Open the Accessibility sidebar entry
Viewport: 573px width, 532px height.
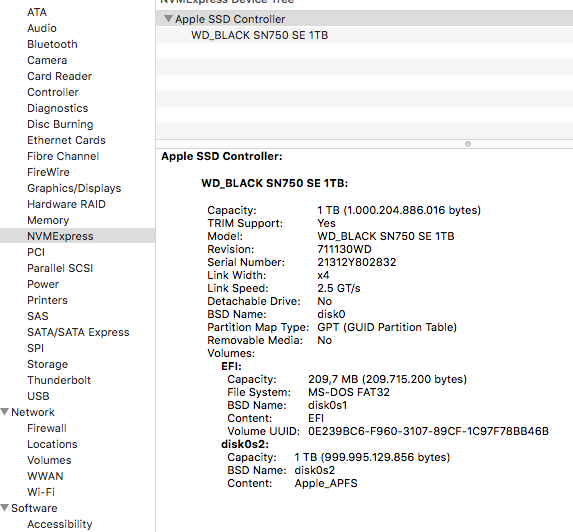60,524
